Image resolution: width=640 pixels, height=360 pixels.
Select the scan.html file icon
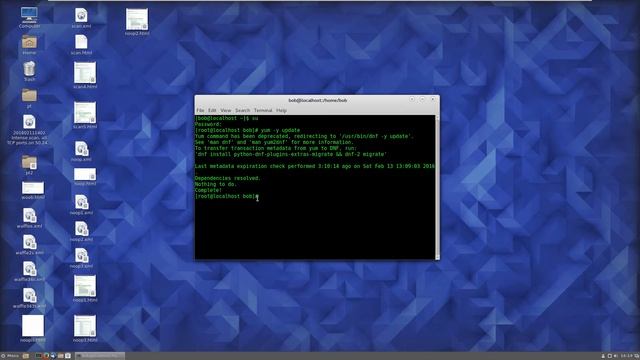(x=81, y=42)
